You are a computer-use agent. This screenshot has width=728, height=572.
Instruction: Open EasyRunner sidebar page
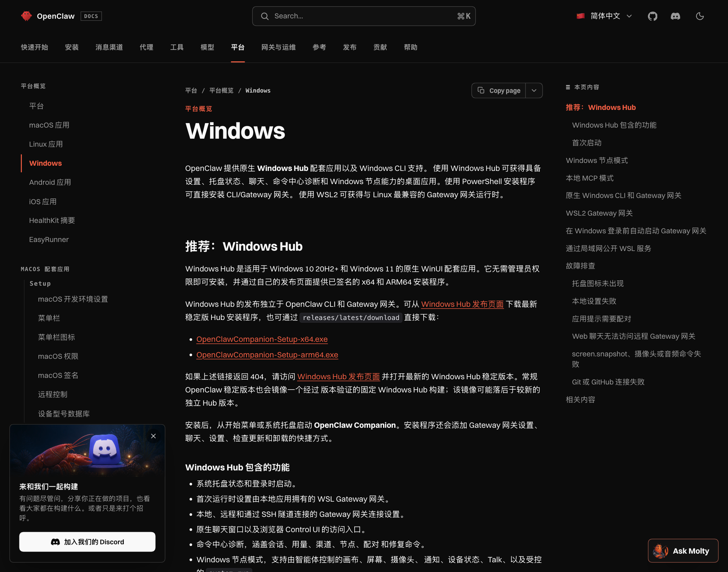pos(49,240)
